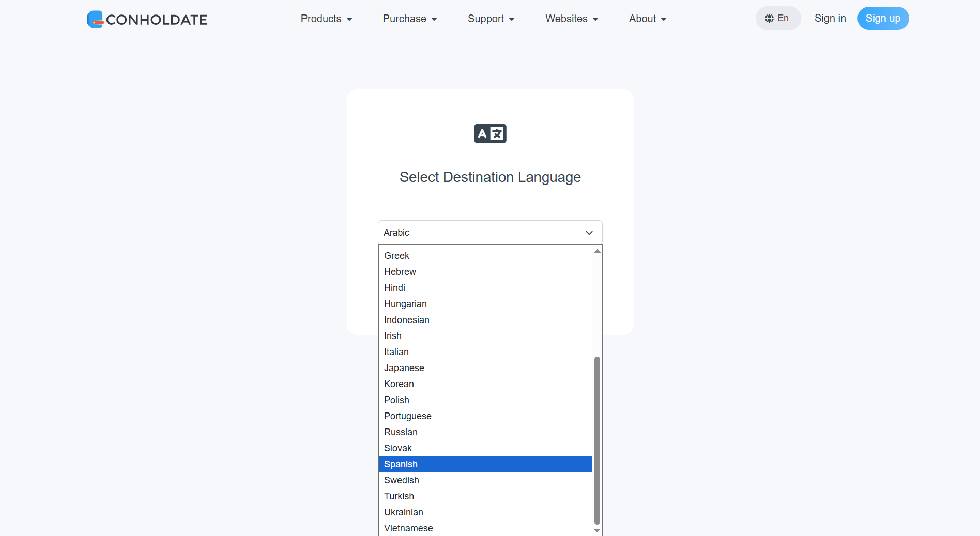The width and height of the screenshot is (980, 536).
Task: Choose Swedish from the list
Action: [485, 480]
